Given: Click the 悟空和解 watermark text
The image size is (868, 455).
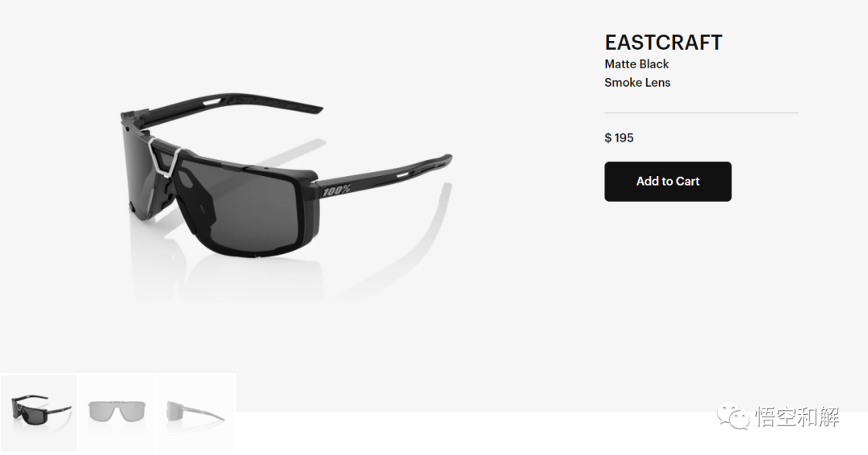Looking at the screenshot, I should pyautogui.click(x=798, y=416).
